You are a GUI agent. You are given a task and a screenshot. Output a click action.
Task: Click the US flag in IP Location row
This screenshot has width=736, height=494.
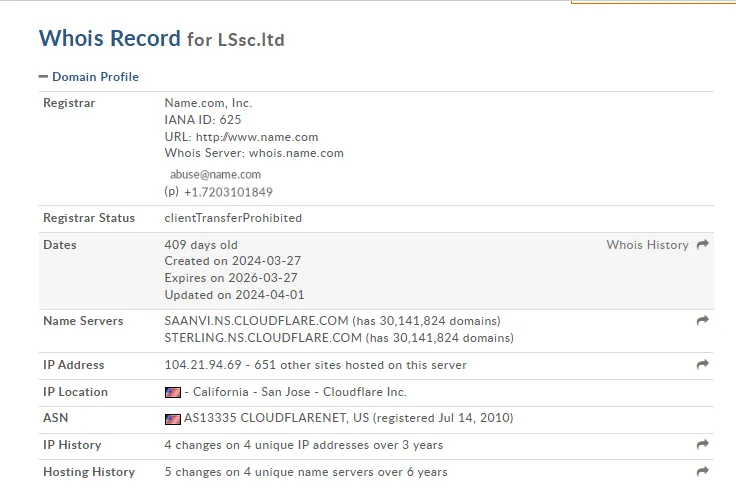[x=173, y=393]
